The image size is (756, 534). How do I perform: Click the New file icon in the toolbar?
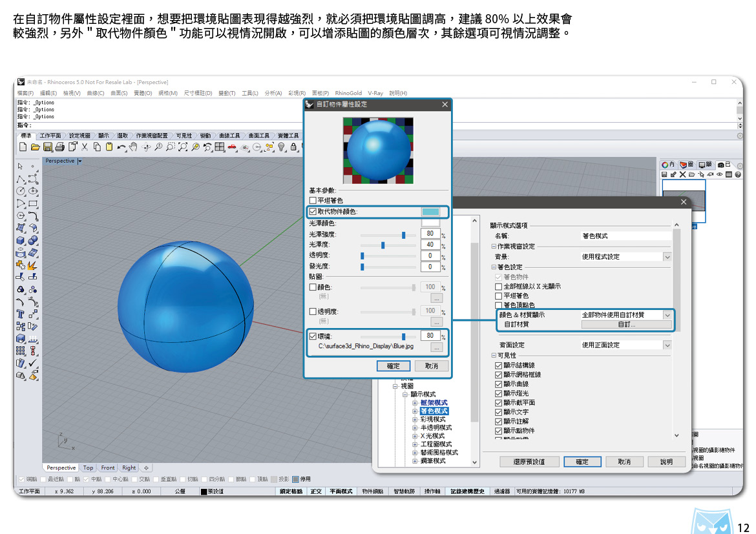click(23, 147)
